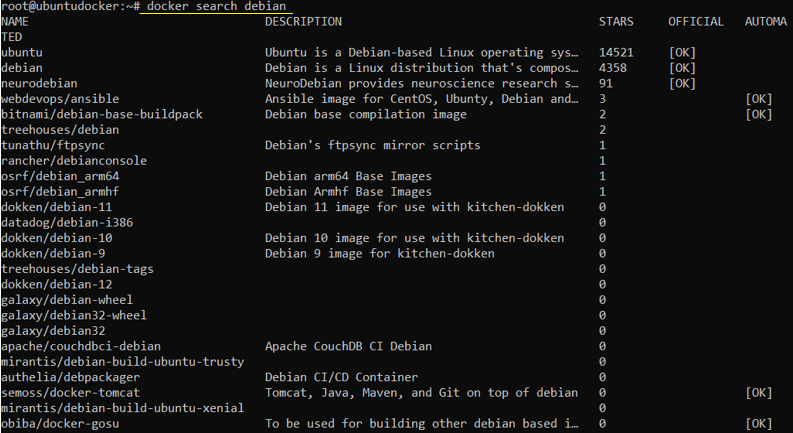
Task: Click the automated [OK] for obiba/docker-gosu
Action: 759,423
